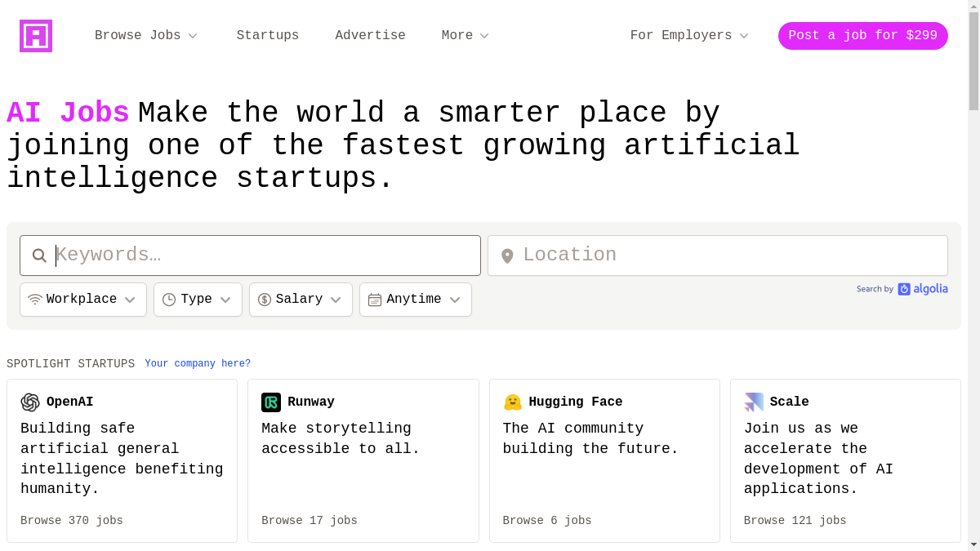Image resolution: width=980 pixels, height=551 pixels.
Task: Click the Runway logo icon
Action: click(271, 402)
